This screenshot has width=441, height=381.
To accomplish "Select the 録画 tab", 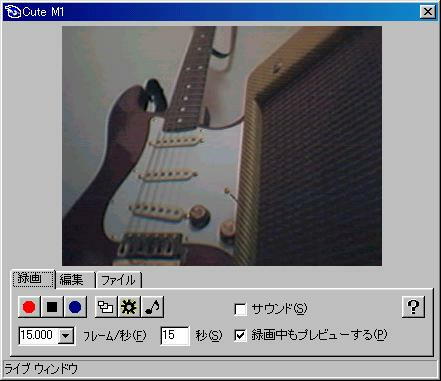I will tap(33, 279).
